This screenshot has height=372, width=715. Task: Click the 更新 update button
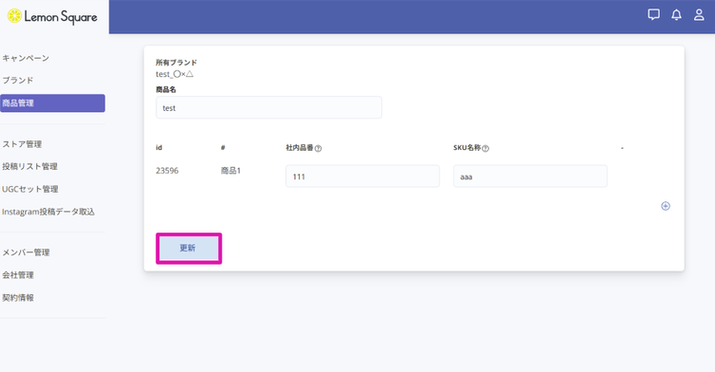[x=189, y=248]
